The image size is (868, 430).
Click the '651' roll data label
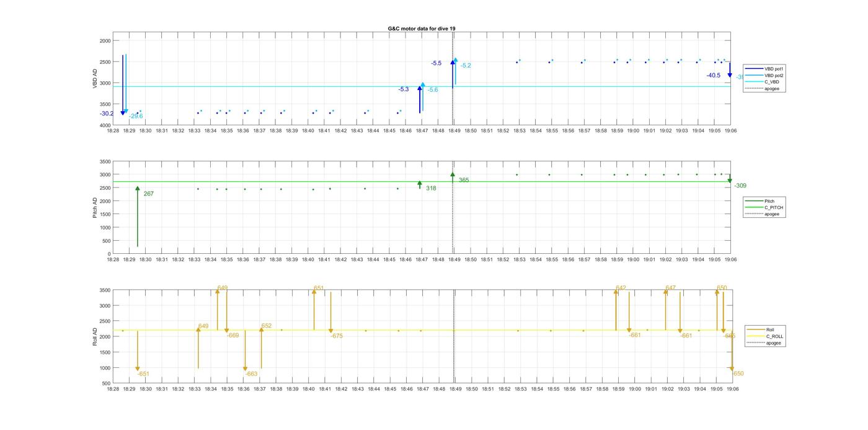[x=319, y=288]
